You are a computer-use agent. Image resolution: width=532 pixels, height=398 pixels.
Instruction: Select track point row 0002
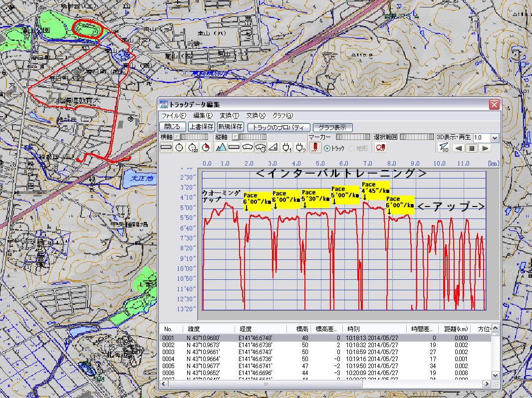[x=325, y=345]
